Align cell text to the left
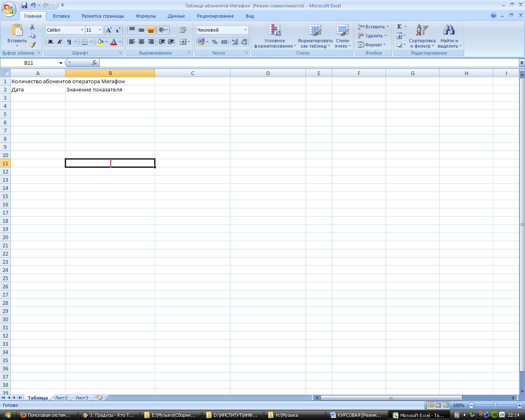This screenshot has width=525, height=420. 132,42
